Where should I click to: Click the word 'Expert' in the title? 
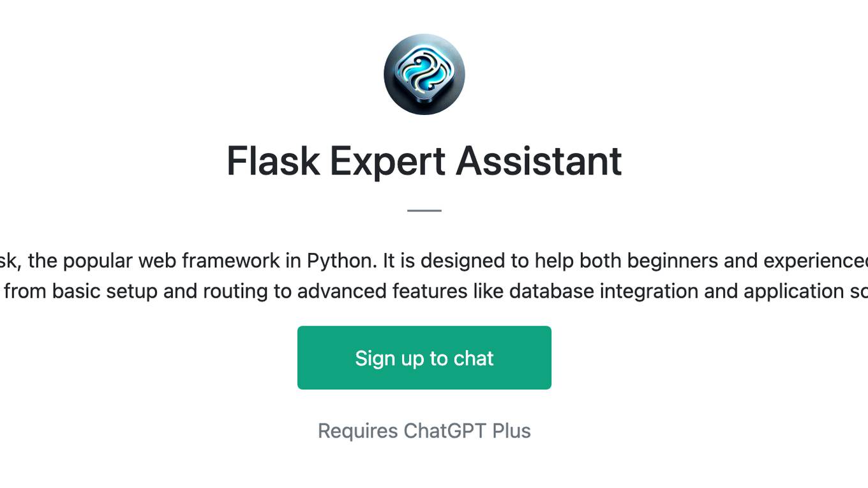pos(388,160)
